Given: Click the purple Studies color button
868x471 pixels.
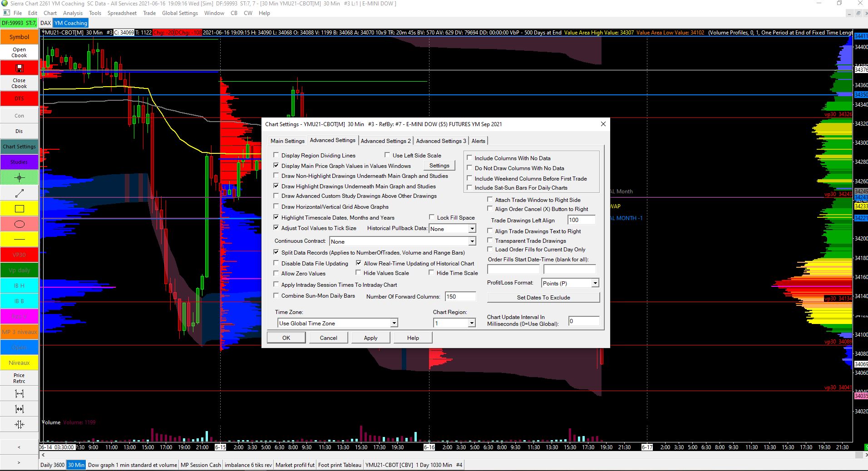Looking at the screenshot, I should pos(19,162).
